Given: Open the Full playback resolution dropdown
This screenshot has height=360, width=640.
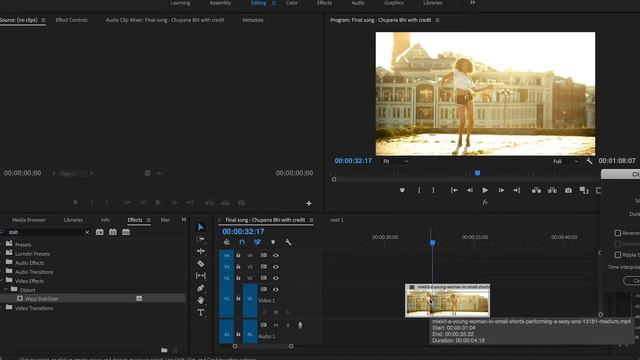Looking at the screenshot, I should [565, 162].
